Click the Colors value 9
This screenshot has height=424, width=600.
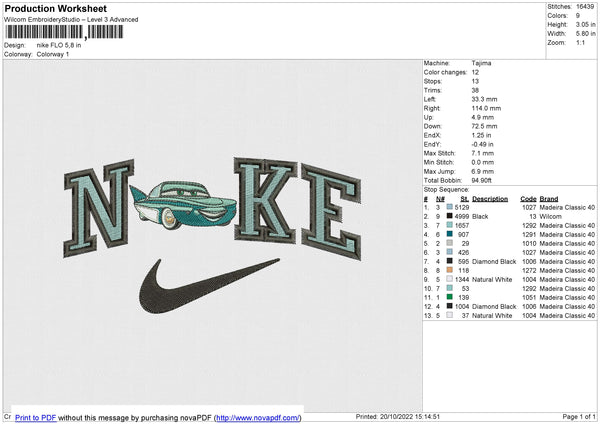pyautogui.click(x=578, y=16)
